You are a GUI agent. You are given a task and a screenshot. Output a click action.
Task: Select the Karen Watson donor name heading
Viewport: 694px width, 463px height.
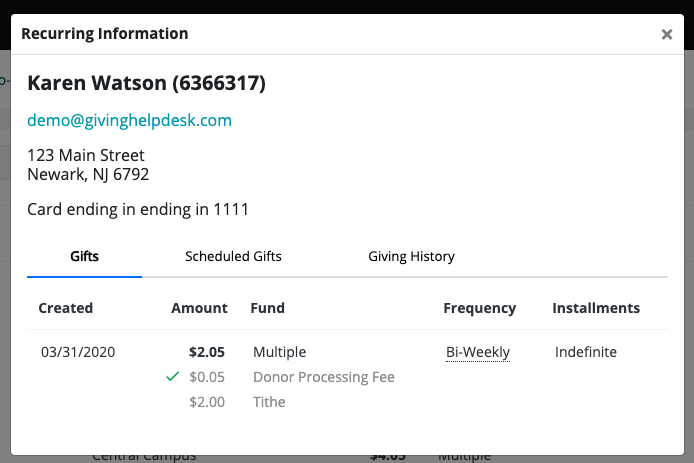[146, 83]
